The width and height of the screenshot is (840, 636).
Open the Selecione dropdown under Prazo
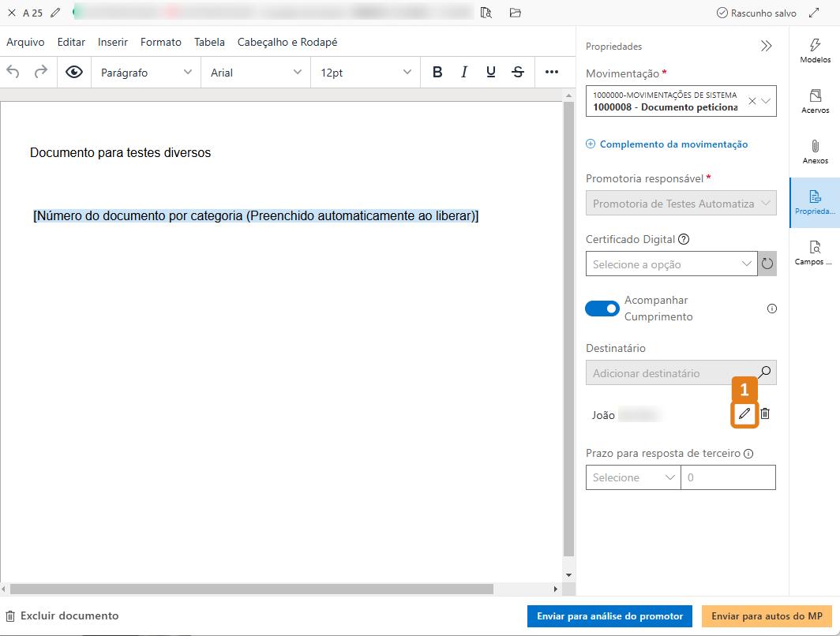[x=632, y=477]
